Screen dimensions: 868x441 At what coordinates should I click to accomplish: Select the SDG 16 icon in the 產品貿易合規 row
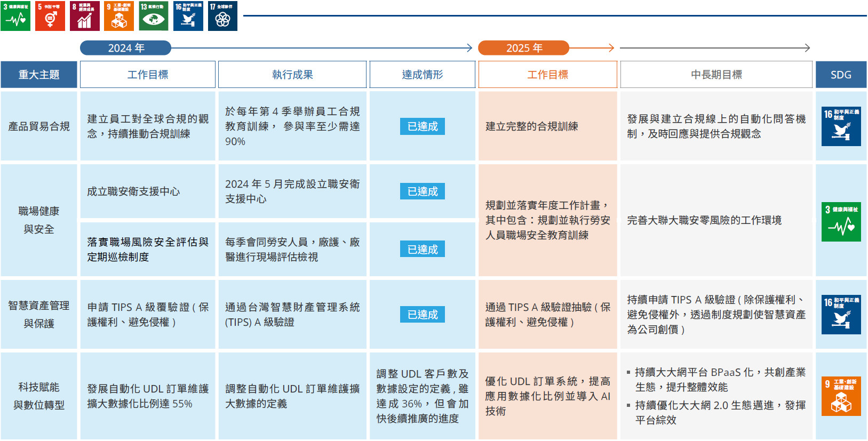841,126
